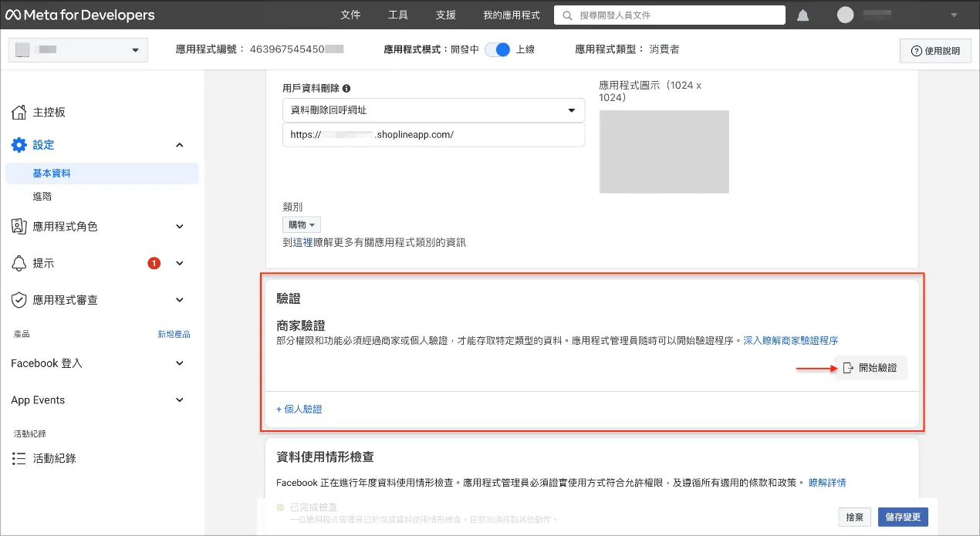Click the 開始驗證 button
This screenshot has height=536, width=980.
point(870,368)
